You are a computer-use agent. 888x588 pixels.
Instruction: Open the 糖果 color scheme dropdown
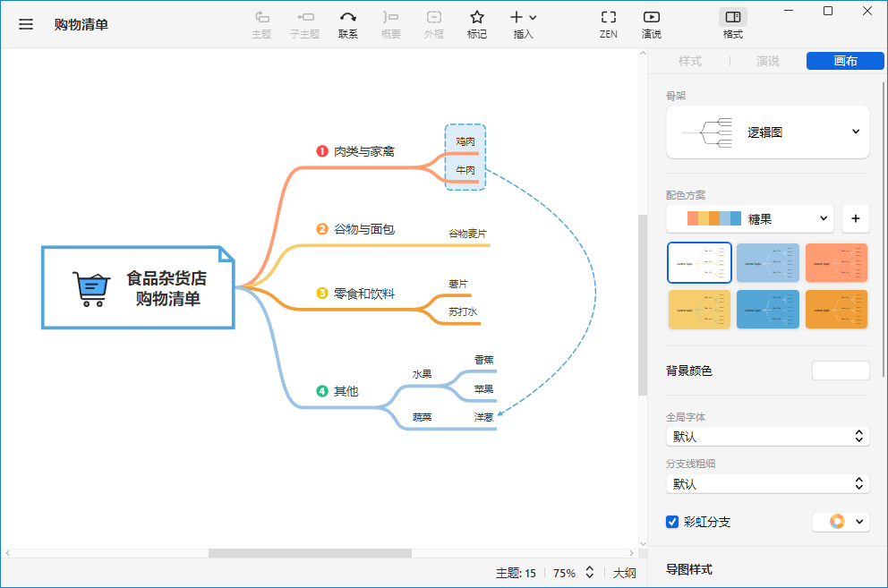[x=750, y=218]
